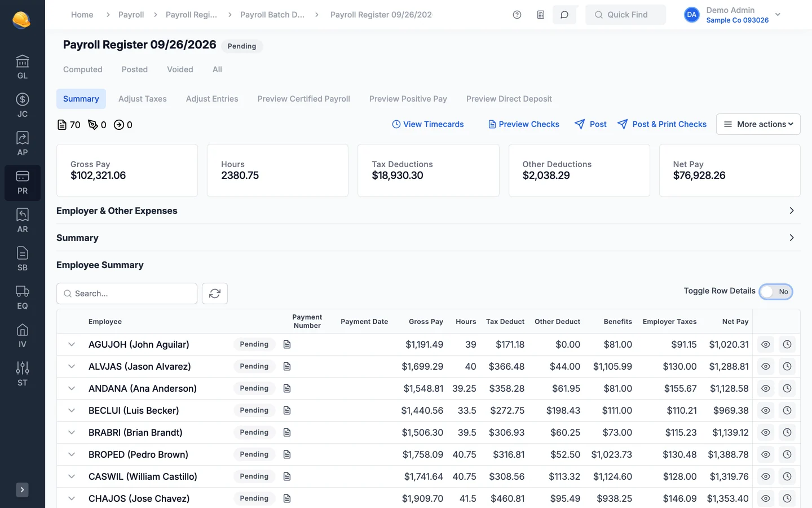Open the PR payroll module
Viewport: 812px width, 508px height.
(23, 182)
